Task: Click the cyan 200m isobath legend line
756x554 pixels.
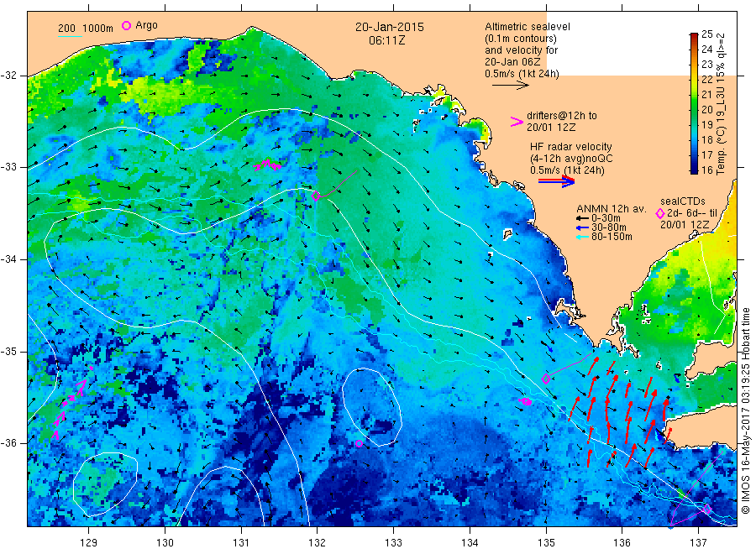Action: pyautogui.click(x=70, y=37)
